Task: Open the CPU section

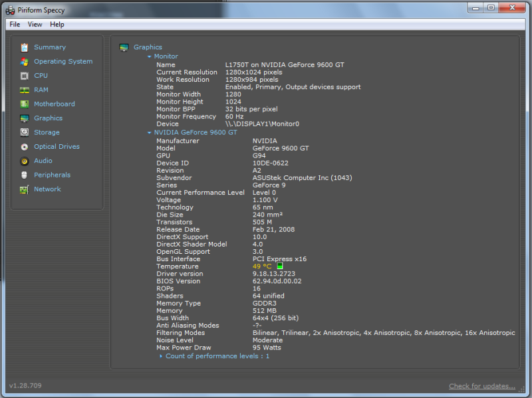Action: [41, 76]
